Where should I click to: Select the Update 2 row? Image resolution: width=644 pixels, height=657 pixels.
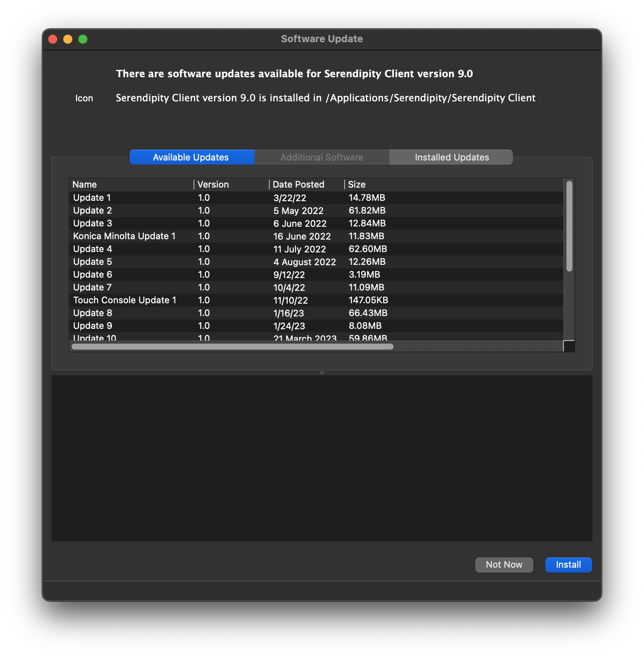click(x=316, y=211)
